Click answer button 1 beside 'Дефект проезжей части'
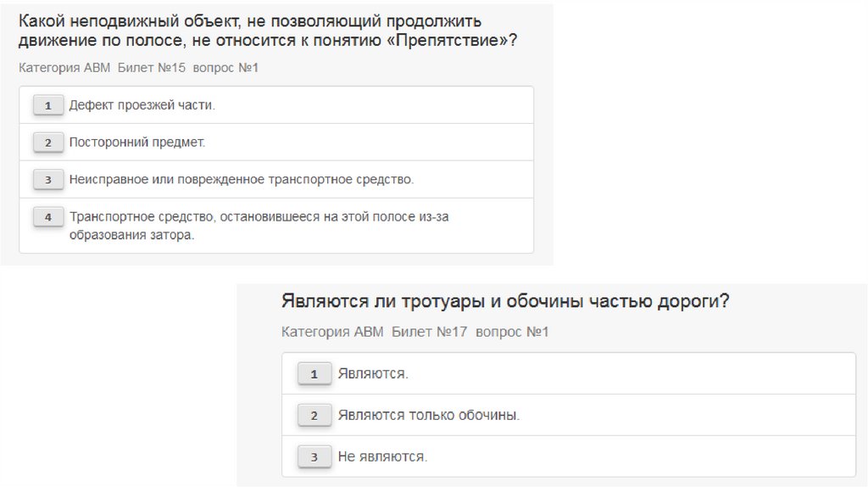The image size is (868, 487). click(48, 105)
